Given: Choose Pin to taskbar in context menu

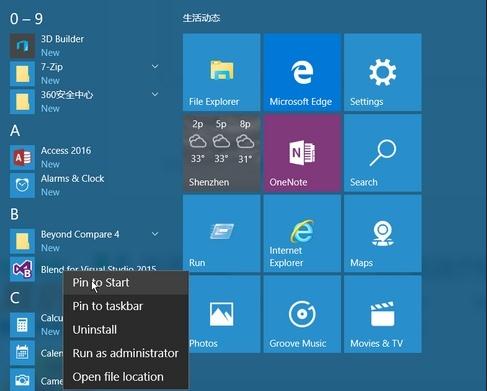Looking at the screenshot, I should (126, 306).
